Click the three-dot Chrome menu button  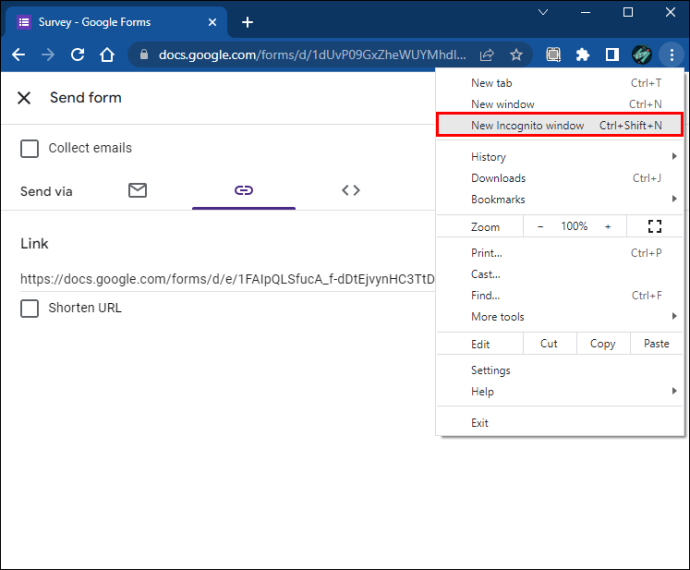(672, 55)
